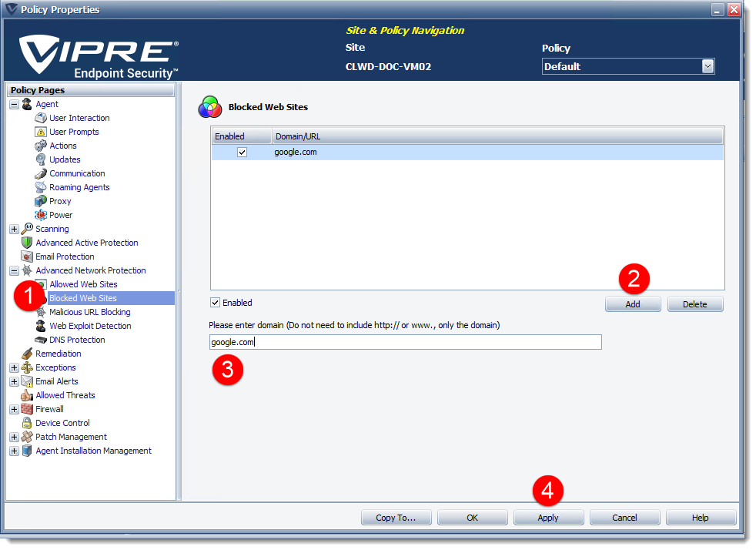Click the Actions gears icon

[x=41, y=146]
